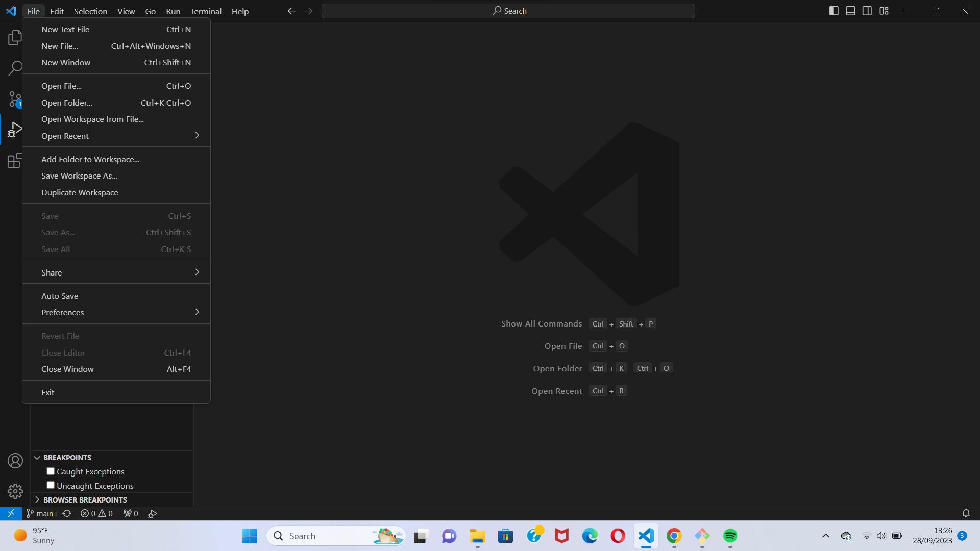Viewport: 980px width, 551px height.
Task: Open the Search view in the sidebar
Action: pos(15,68)
